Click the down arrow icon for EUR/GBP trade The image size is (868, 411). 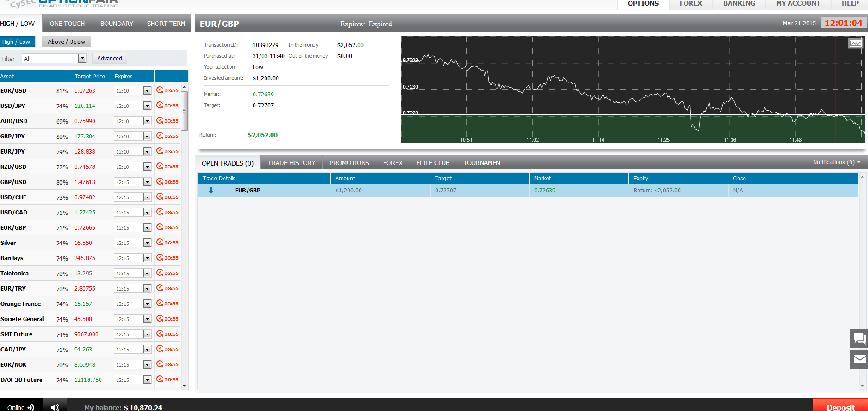point(211,191)
